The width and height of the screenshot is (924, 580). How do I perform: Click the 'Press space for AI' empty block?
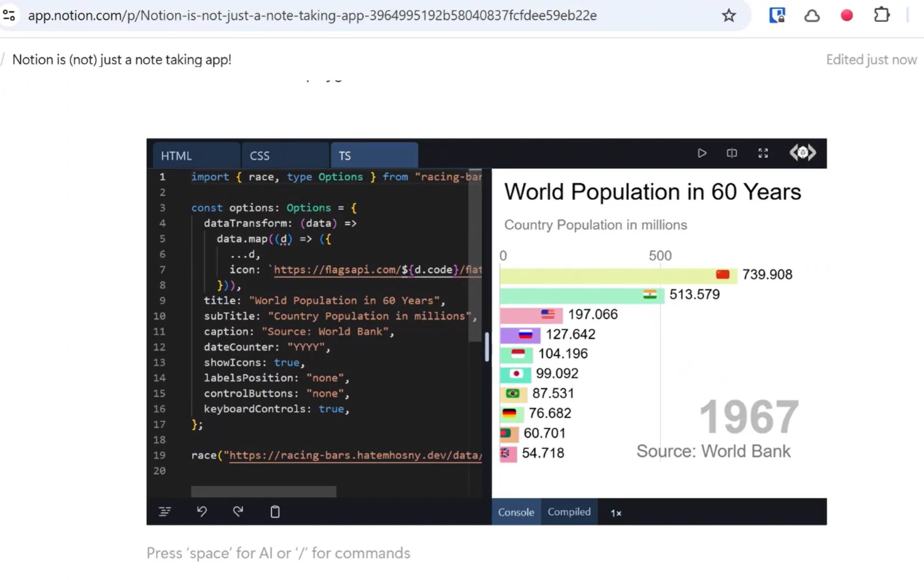(278, 553)
